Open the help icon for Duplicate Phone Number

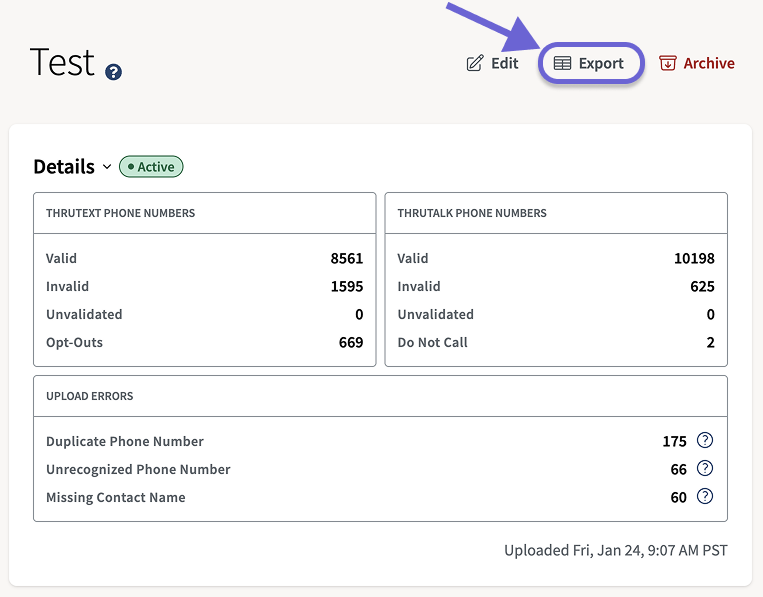click(705, 440)
